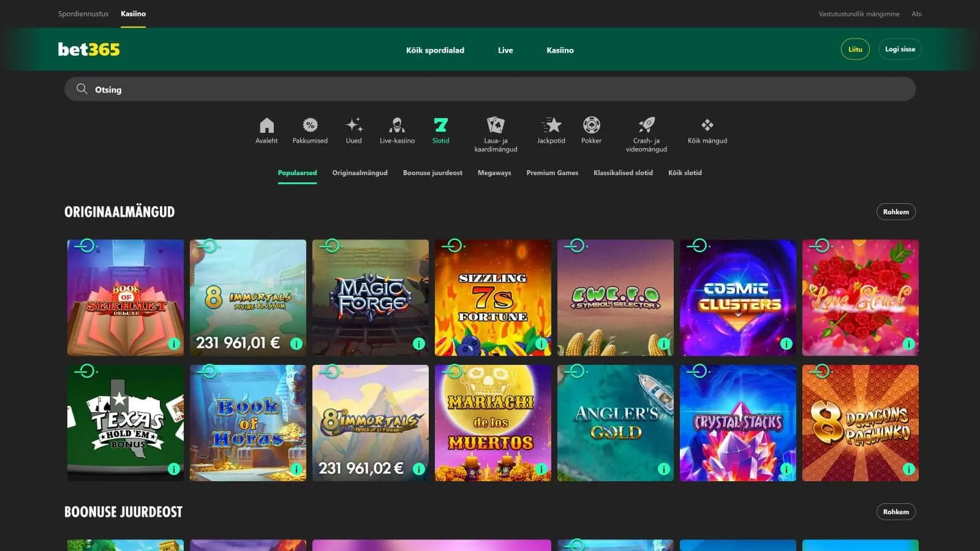Launch Sizzling 7s Fortune game
The image size is (980, 551).
coord(493,298)
